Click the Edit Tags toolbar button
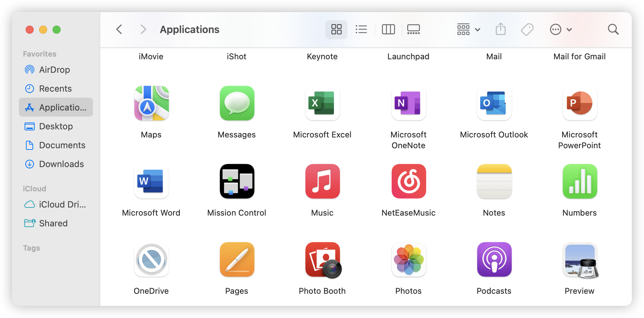Viewport: 644px width, 318px height. coord(527,29)
